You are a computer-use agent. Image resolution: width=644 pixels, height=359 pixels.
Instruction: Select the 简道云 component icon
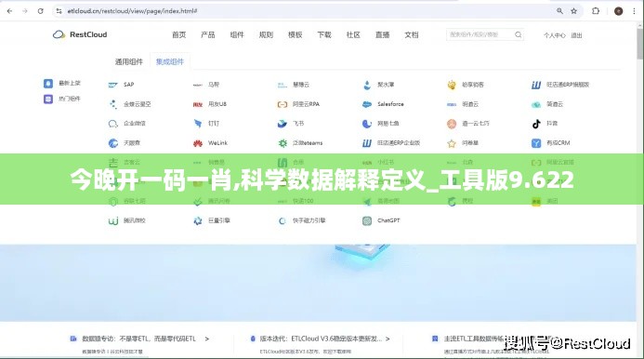pos(536,104)
